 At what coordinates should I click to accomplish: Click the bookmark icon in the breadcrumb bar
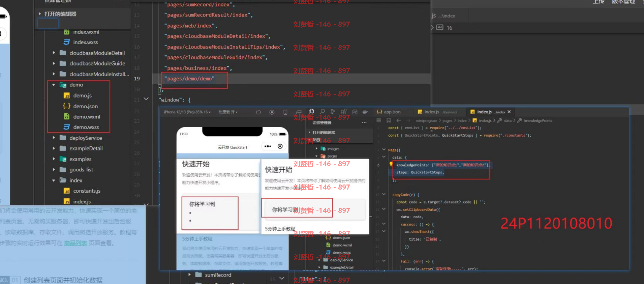[389, 120]
